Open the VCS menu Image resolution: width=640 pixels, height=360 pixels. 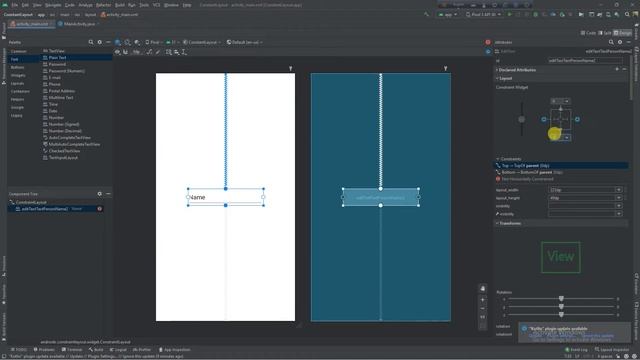point(156,5)
